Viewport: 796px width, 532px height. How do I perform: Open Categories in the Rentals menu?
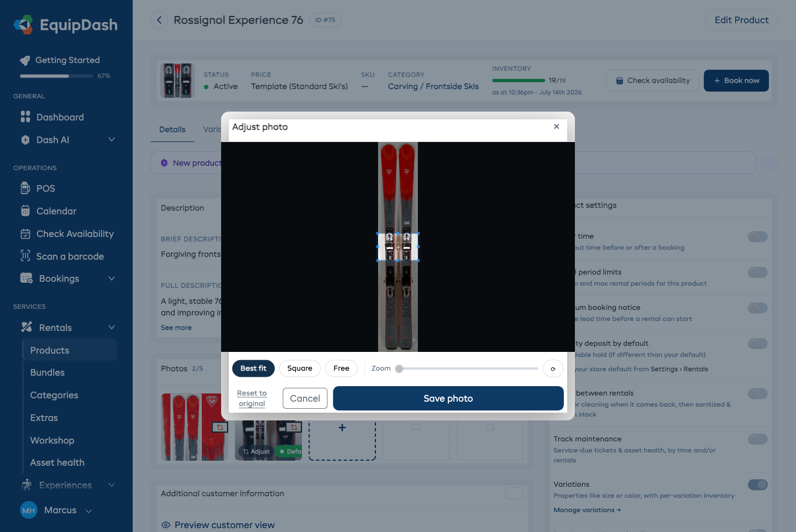(54, 395)
